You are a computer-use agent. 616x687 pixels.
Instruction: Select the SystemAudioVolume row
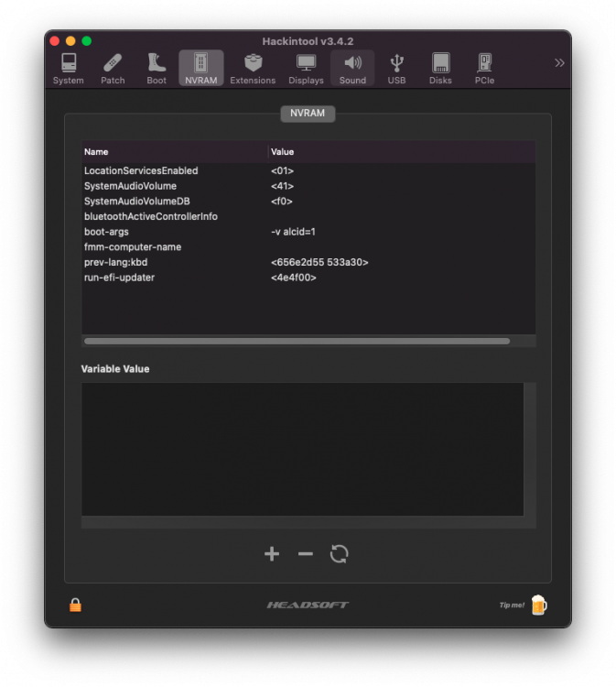308,186
